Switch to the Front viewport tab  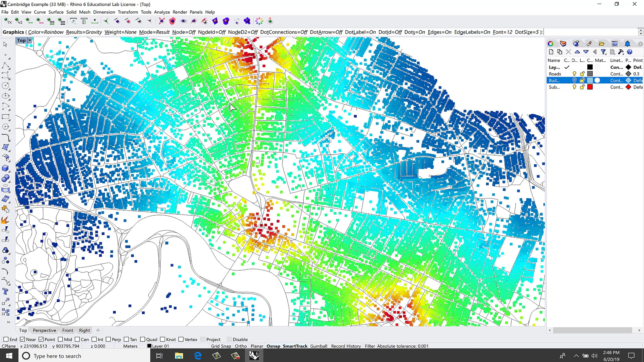tap(68, 330)
